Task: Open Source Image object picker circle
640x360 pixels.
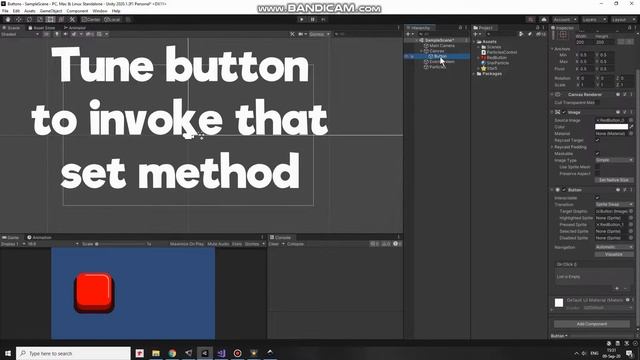Action: click(x=631, y=120)
